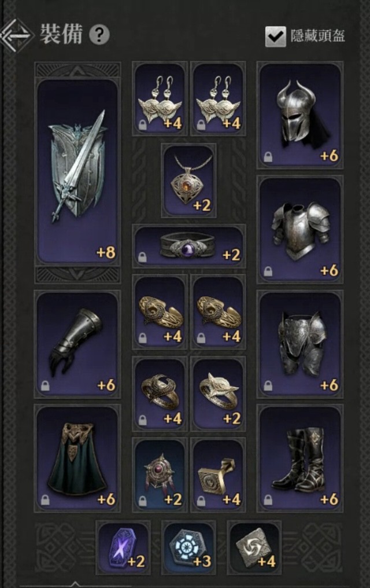
Task: Select the black gauntlet glove +6 slot
Action: point(77,344)
